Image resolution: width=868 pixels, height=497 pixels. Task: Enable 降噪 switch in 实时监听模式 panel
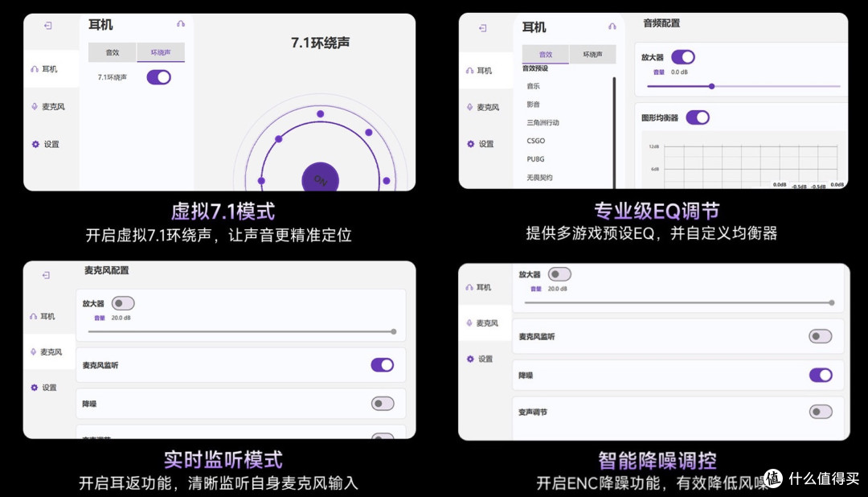pos(383,404)
